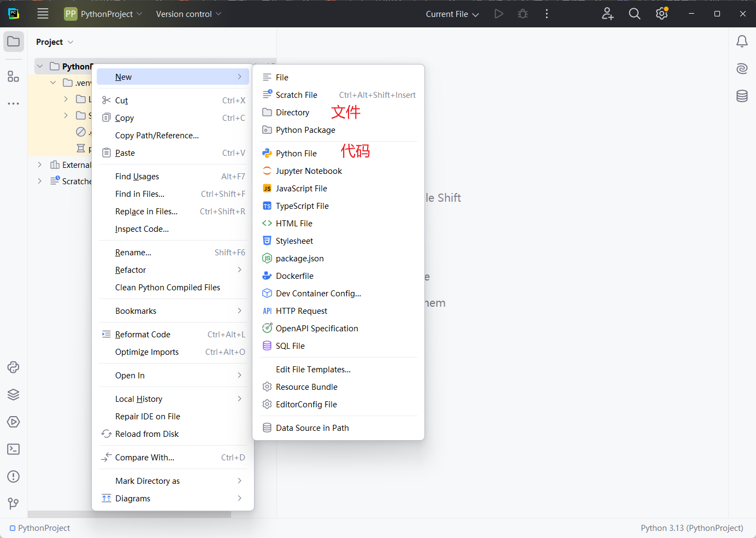The width and height of the screenshot is (756, 538).
Task: Open the Structure tool window
Action: coord(14,77)
